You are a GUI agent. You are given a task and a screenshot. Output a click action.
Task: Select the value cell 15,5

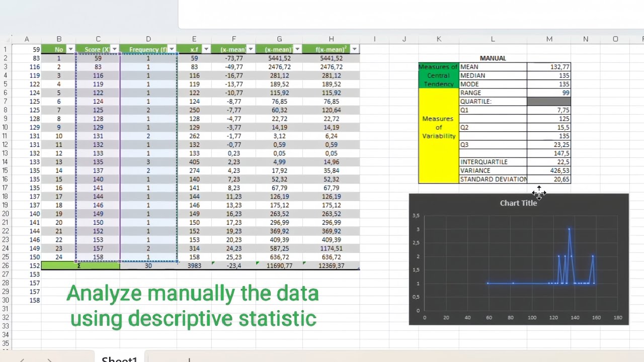pyautogui.click(x=549, y=127)
